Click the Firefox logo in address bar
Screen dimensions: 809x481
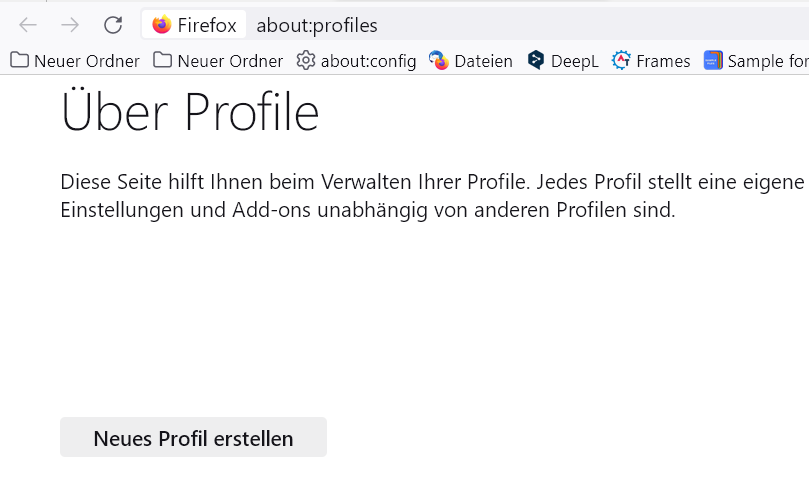[x=162, y=25]
